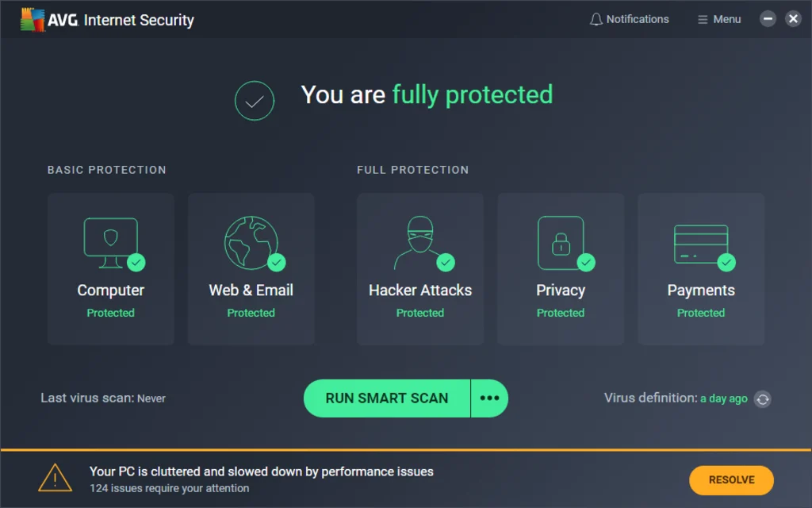The image size is (812, 508).
Task: Click the Privacy padlock icon
Action: 561,243
